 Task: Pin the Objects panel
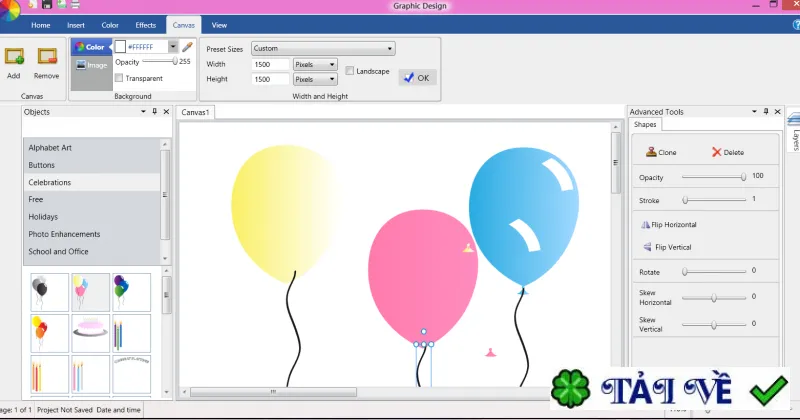[x=155, y=111]
